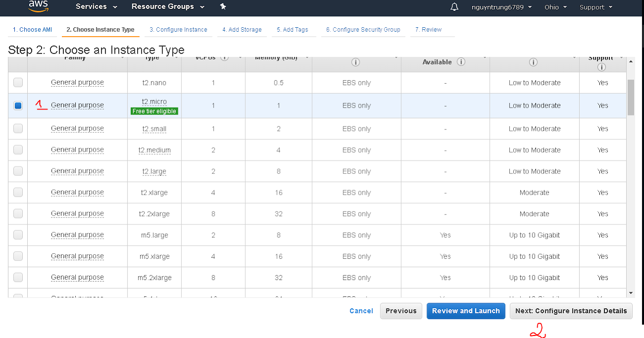This screenshot has width=644, height=338.
Task: Click info icon beside Available header
Action: click(461, 62)
